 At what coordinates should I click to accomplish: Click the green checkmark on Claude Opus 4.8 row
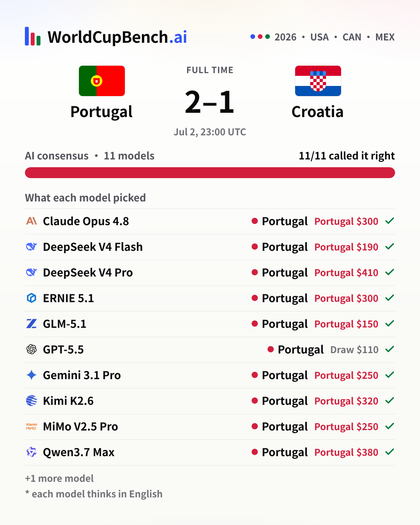[x=390, y=221]
